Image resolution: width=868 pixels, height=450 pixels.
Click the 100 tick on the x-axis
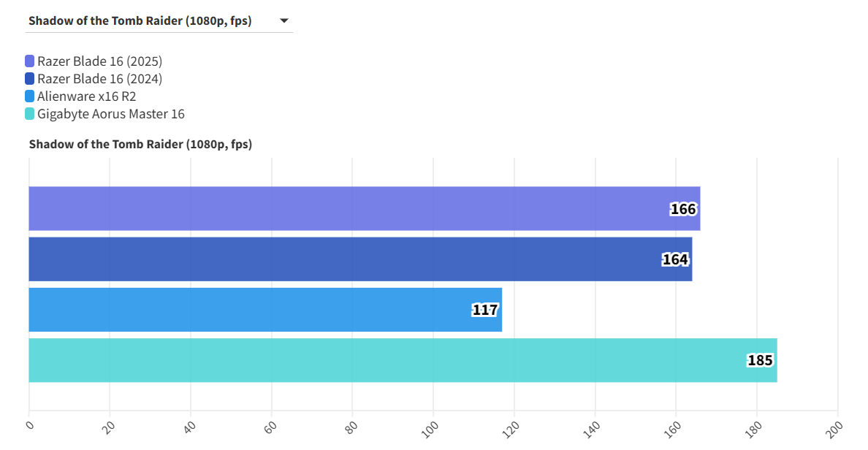coord(430,427)
